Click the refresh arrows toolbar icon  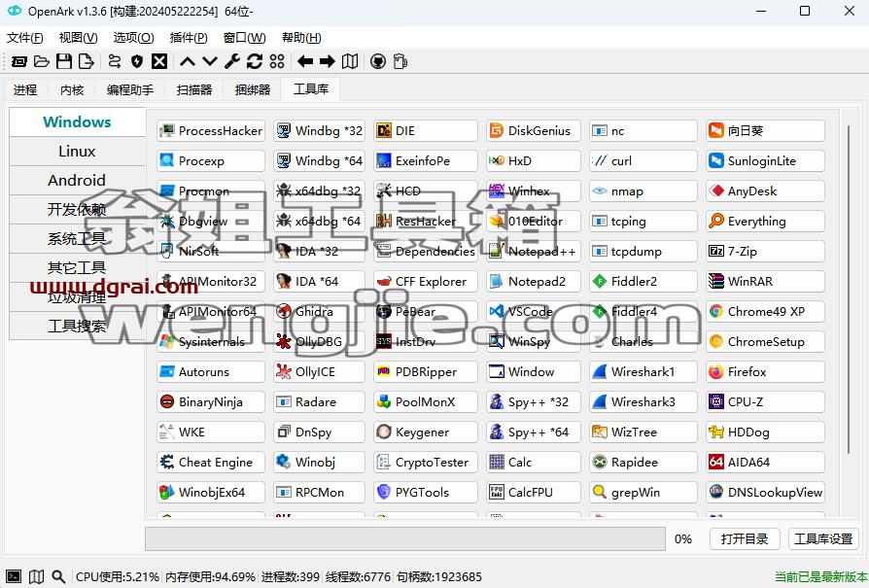(x=255, y=61)
